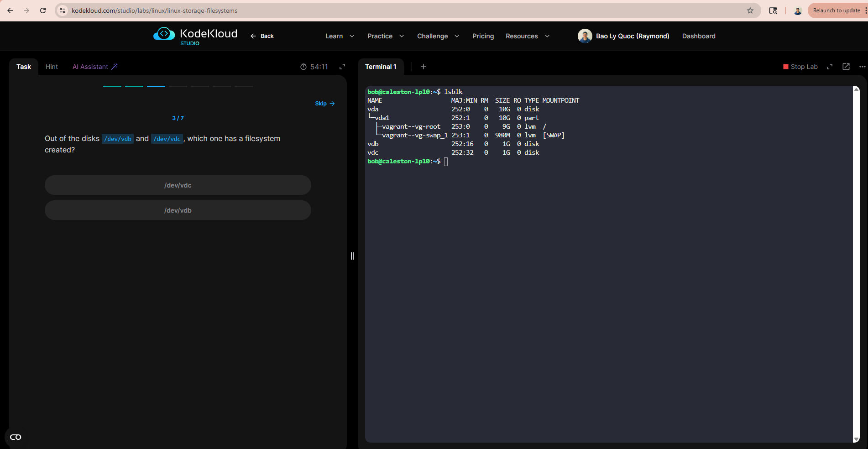The width and height of the screenshot is (868, 449).
Task: Open the terminal more options menu
Action: (862, 67)
